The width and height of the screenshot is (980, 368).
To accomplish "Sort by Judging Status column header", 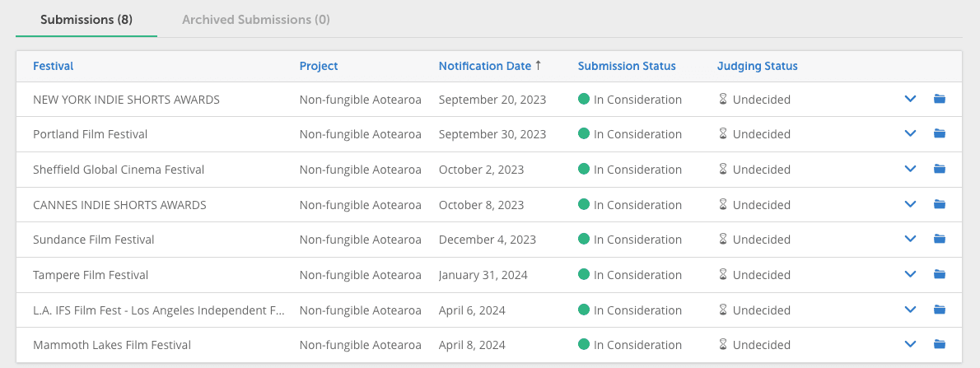I will tap(757, 66).
